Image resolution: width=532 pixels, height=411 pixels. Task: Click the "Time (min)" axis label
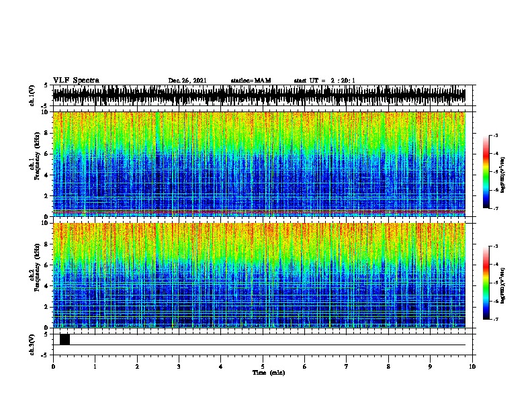[269, 373]
